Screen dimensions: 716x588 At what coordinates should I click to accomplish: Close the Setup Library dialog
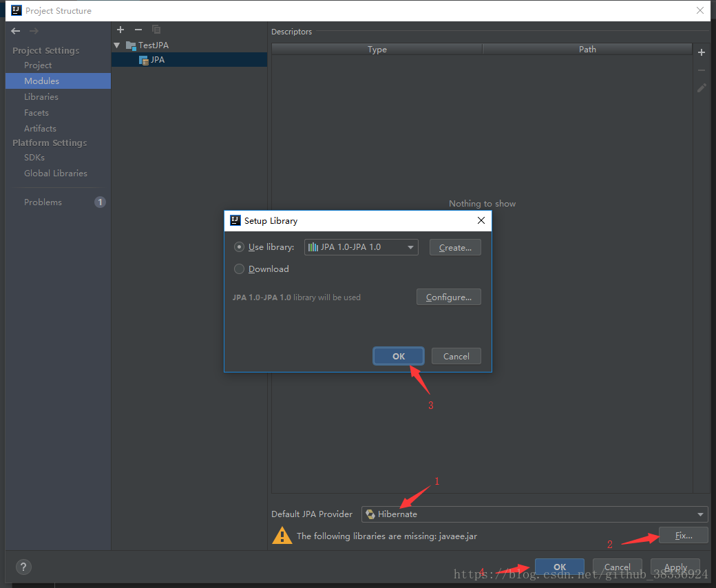481,220
